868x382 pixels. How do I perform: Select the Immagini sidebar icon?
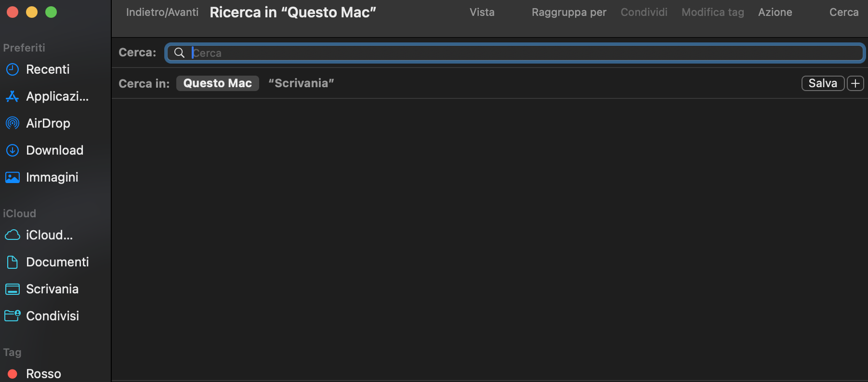point(52,177)
